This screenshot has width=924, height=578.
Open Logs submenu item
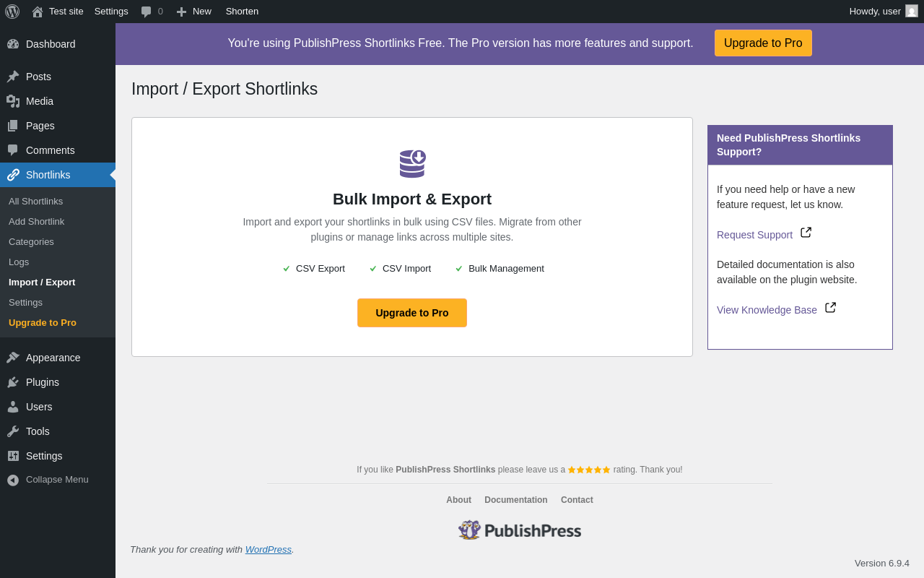click(x=19, y=262)
